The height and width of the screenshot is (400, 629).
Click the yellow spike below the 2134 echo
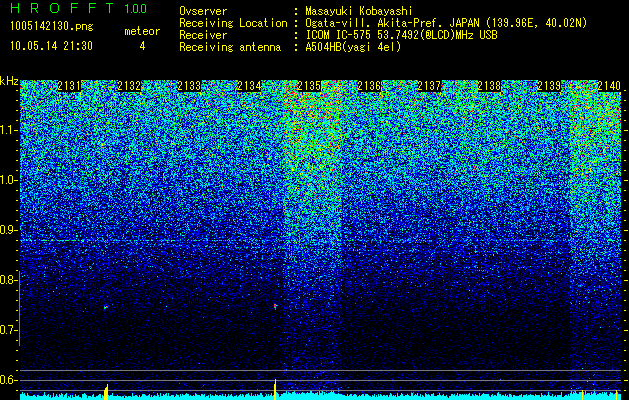point(275,389)
